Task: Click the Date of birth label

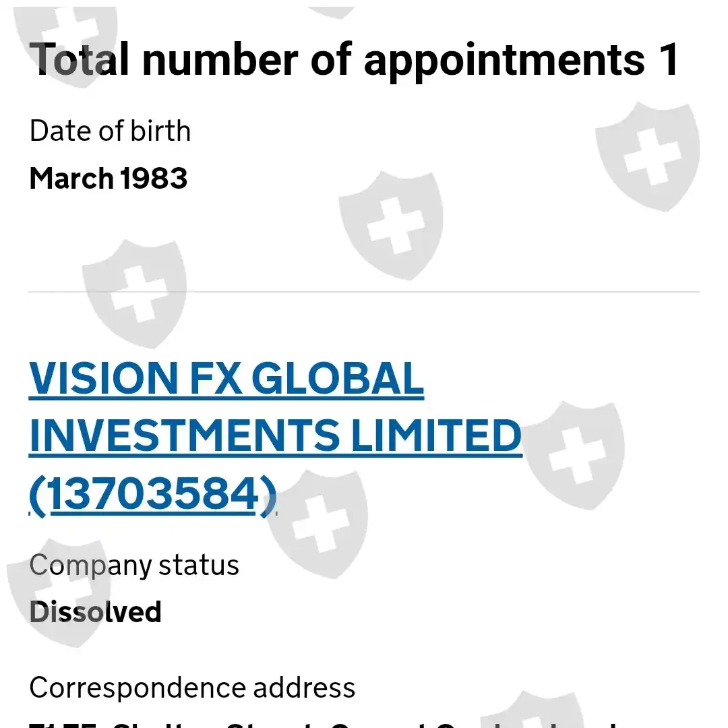Action: tap(110, 131)
